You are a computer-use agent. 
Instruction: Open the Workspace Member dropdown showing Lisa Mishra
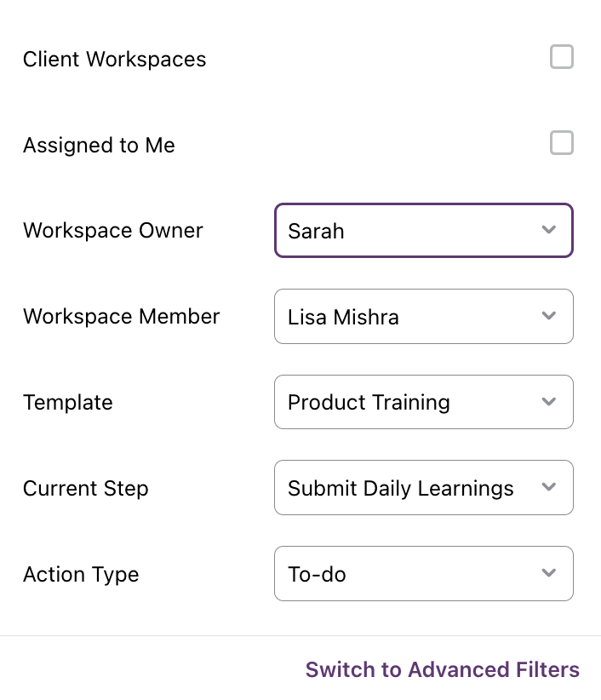423,316
